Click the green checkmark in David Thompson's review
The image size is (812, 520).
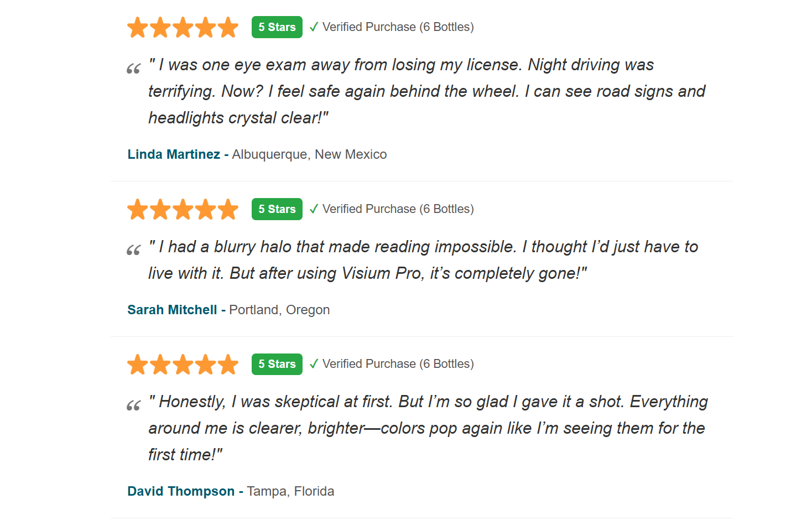tap(314, 364)
